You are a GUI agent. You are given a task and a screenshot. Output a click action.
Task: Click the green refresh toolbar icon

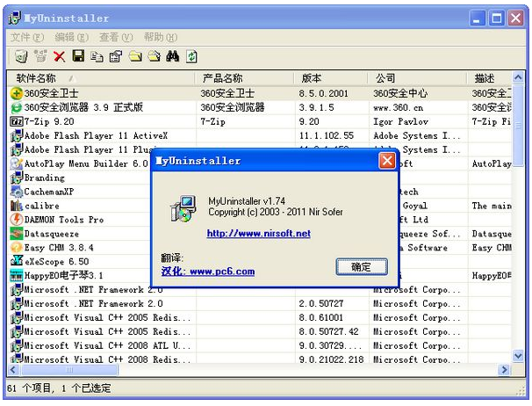pos(191,56)
